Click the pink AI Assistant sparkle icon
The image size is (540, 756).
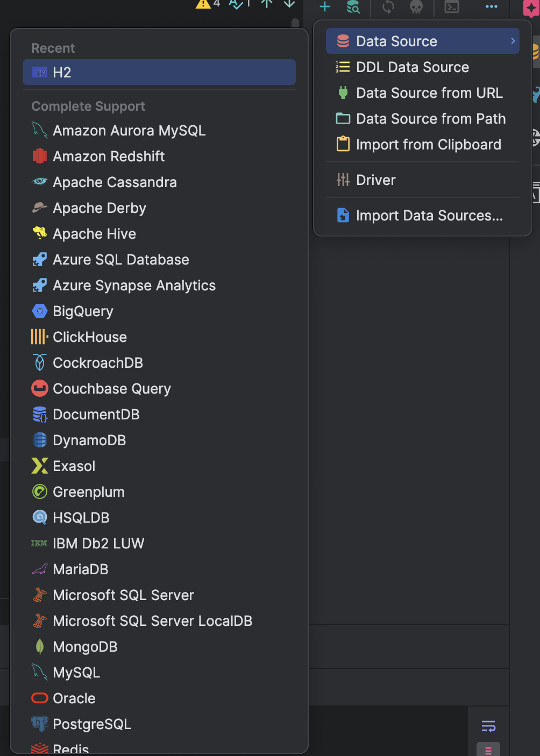point(531,8)
